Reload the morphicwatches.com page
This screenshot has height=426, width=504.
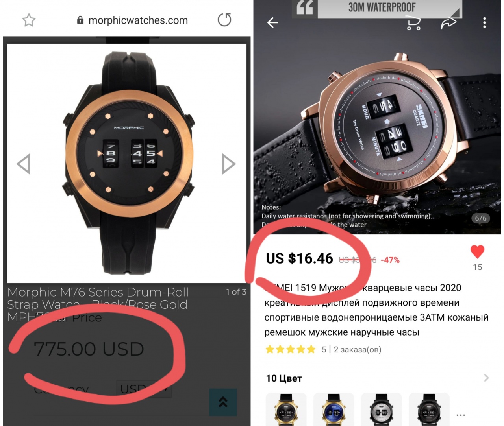click(x=224, y=20)
